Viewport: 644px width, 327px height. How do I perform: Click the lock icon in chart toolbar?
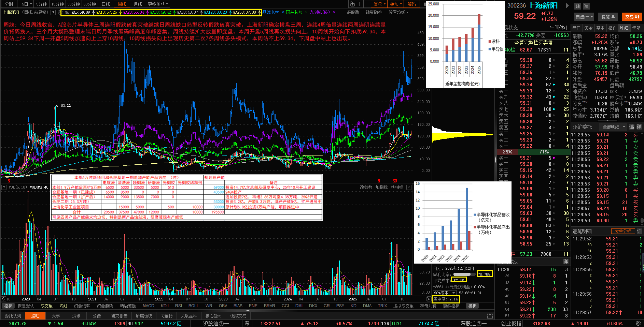(x=352, y=4)
